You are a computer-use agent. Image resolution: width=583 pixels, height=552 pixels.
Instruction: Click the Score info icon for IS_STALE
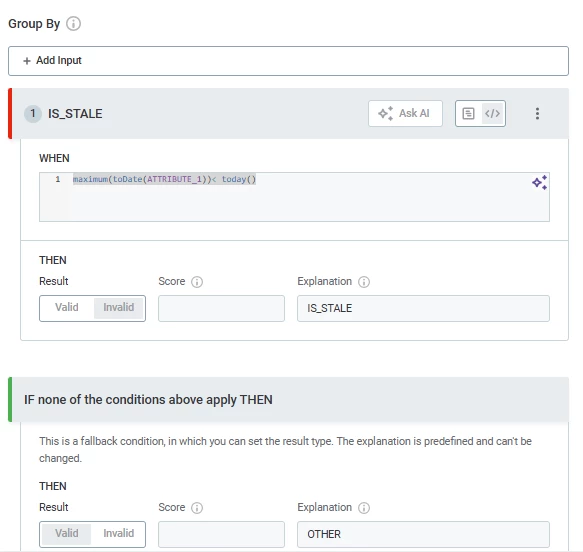[x=197, y=282]
